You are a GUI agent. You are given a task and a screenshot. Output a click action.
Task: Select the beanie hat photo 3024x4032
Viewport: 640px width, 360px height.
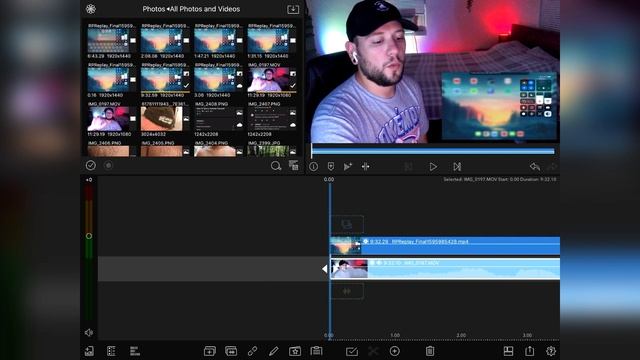[162, 119]
